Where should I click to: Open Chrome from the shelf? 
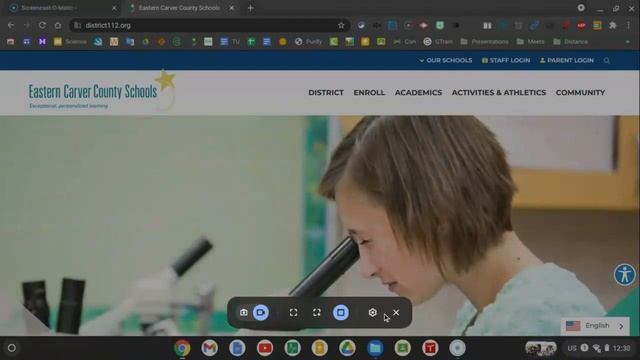click(x=182, y=348)
